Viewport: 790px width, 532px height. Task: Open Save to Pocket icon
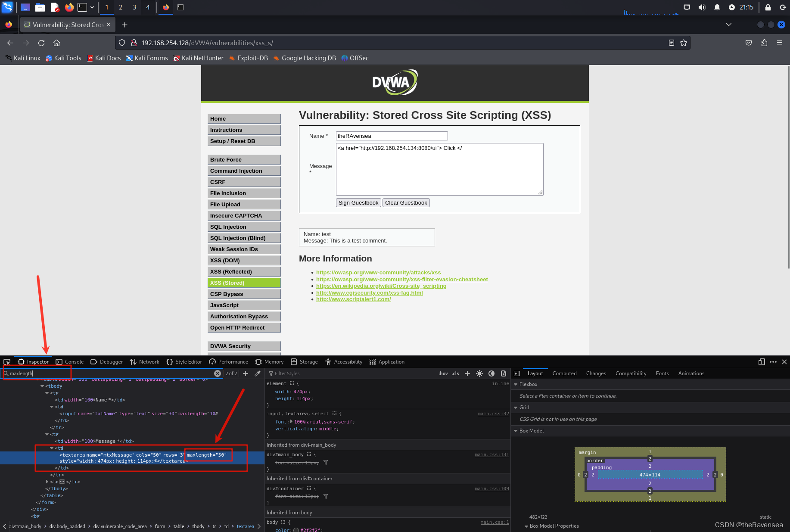(x=749, y=43)
